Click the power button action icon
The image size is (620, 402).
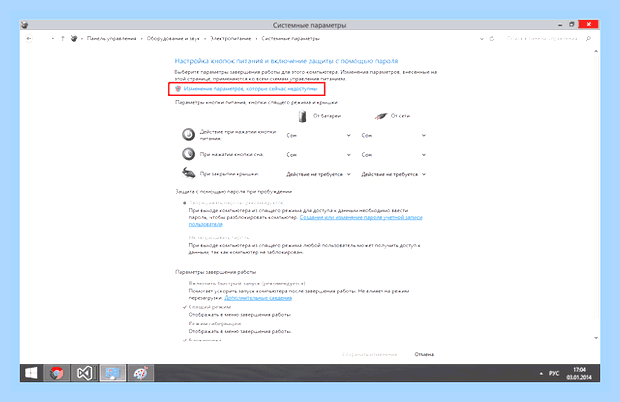[x=189, y=135]
